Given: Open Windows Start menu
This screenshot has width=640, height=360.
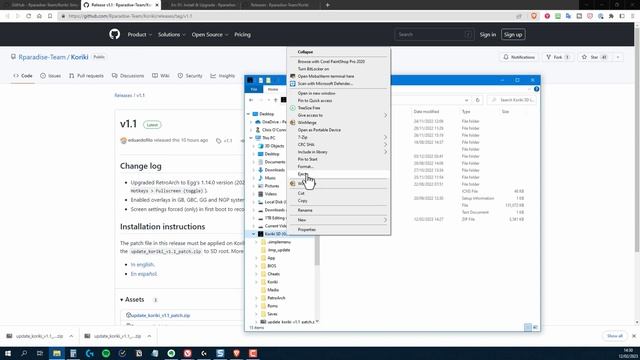Looking at the screenshot, I should [7, 353].
